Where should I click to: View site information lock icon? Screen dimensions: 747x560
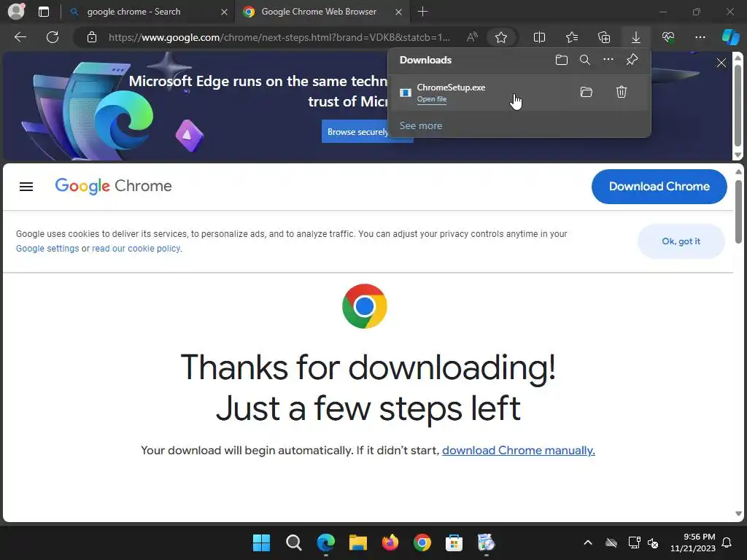[92, 37]
